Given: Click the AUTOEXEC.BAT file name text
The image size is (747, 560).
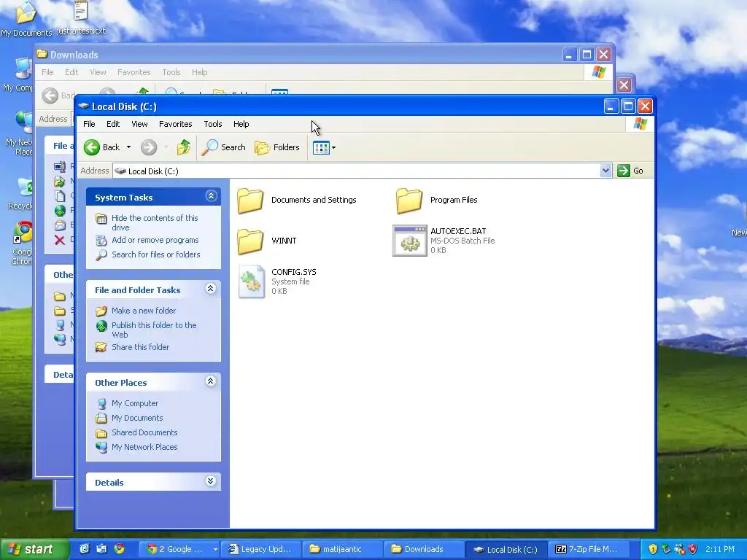Looking at the screenshot, I should coord(458,231).
